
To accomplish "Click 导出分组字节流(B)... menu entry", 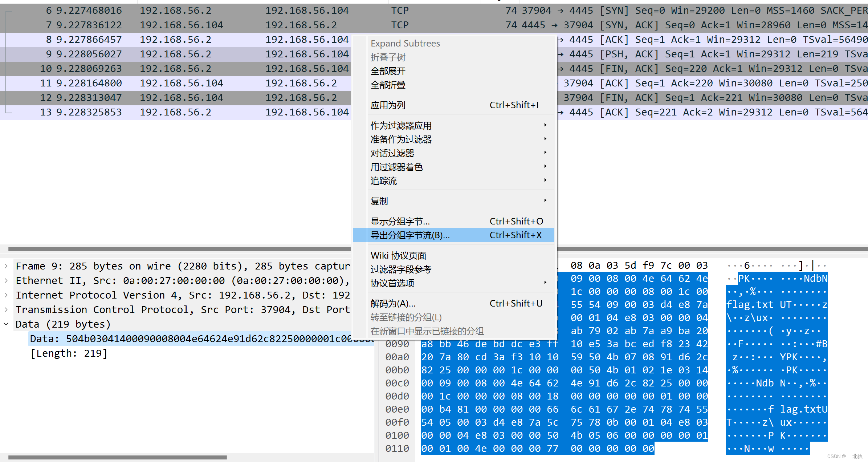I will tap(410, 235).
